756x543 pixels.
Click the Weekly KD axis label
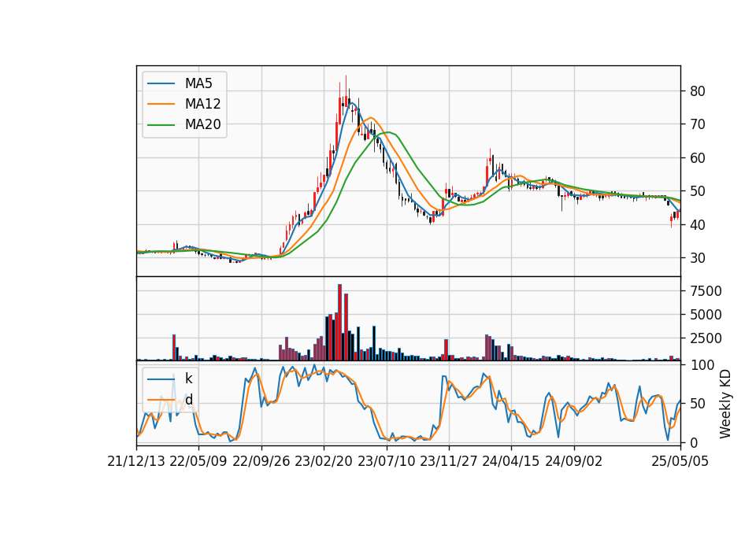coord(724,404)
